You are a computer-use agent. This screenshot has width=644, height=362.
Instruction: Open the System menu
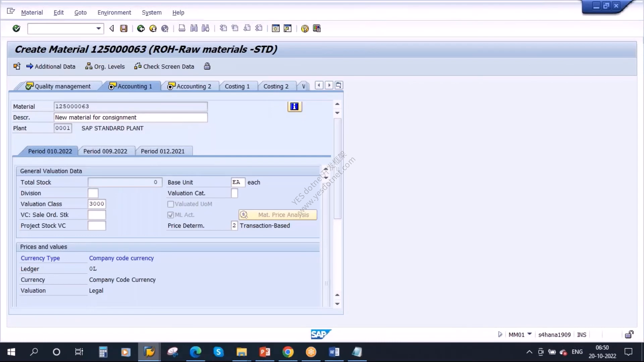point(152,12)
